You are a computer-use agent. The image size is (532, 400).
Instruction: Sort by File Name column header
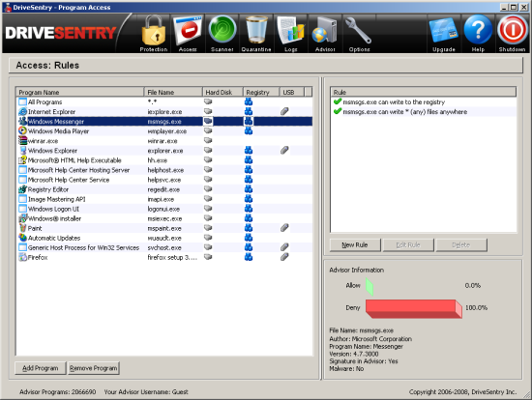173,92
